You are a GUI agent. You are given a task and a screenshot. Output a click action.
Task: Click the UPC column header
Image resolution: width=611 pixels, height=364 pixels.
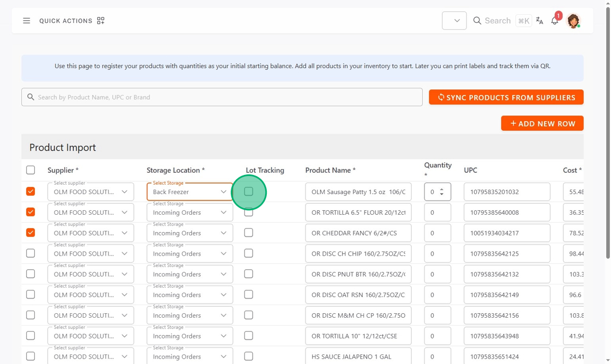[x=470, y=170]
